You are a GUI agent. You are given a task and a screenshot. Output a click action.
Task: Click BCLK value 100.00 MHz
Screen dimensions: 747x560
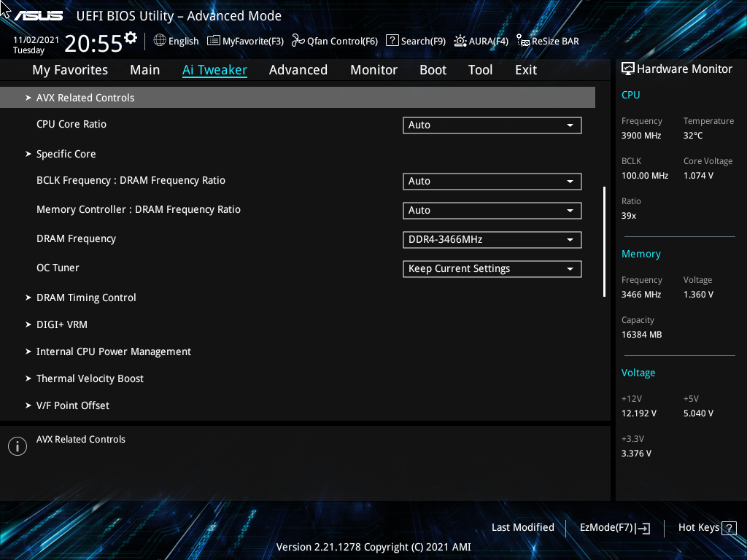pyautogui.click(x=645, y=176)
